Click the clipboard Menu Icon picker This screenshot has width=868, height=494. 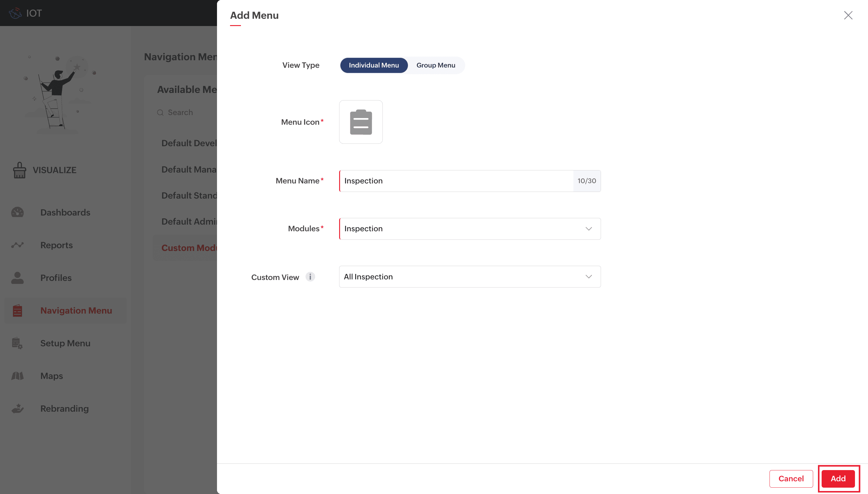(361, 122)
